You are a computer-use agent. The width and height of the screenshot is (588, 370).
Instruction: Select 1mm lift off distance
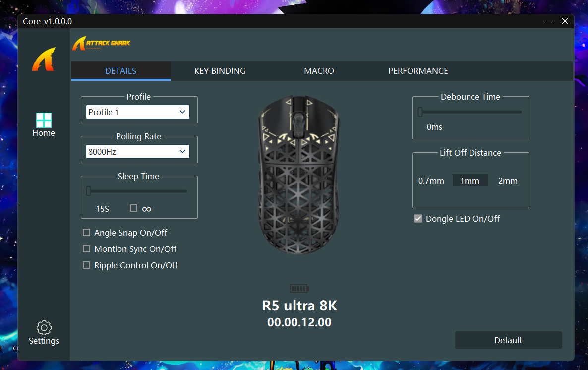(470, 181)
